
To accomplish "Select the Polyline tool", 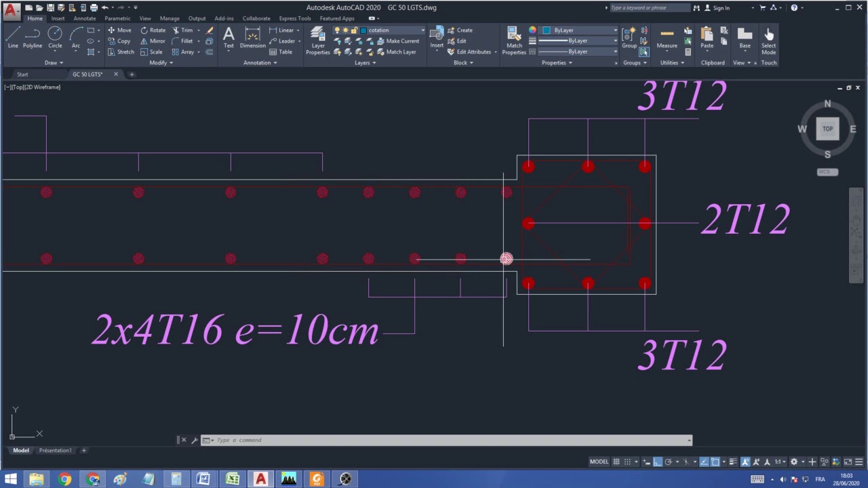I will click(33, 37).
